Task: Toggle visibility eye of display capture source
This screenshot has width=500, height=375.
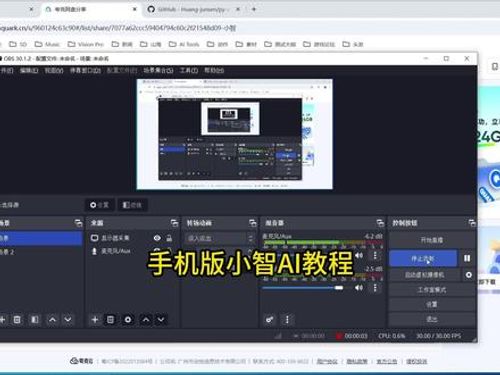Action: click(x=157, y=238)
